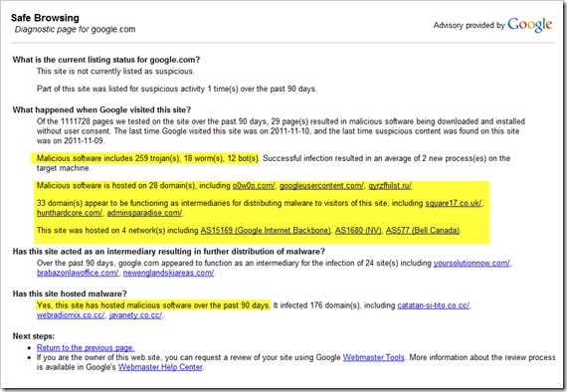This screenshot has width=567, height=392.
Task: Click heading 'What is the current listing status for google.com?'
Action: [x=106, y=60]
